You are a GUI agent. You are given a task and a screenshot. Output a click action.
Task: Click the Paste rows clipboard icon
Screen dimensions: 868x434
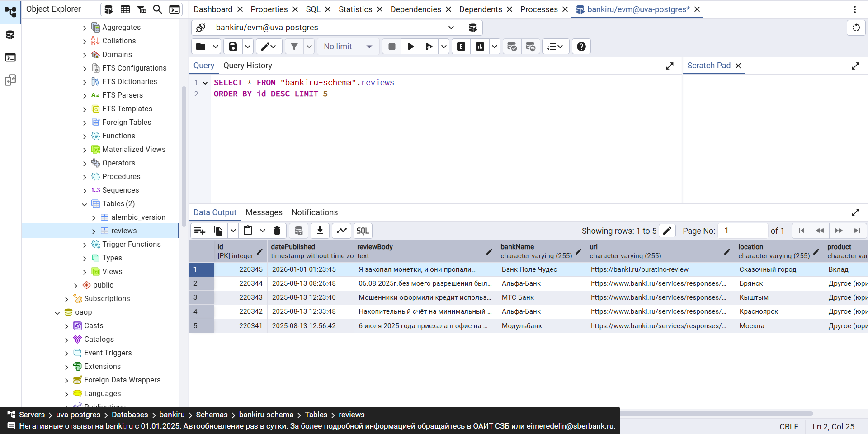(248, 231)
